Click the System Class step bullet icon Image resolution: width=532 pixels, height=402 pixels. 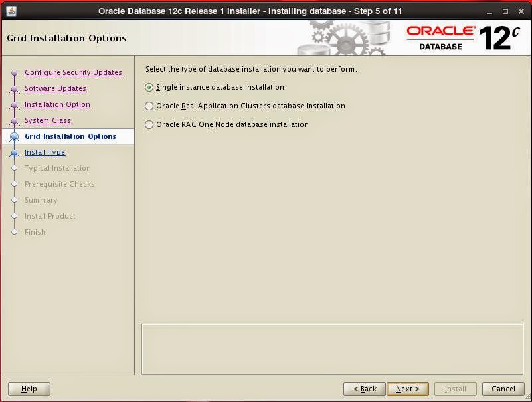coord(14,120)
